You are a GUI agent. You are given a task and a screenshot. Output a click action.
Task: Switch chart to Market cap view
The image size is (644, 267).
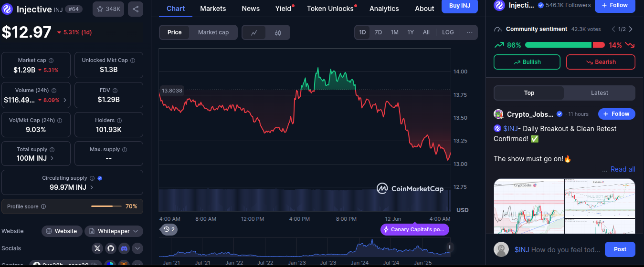(x=213, y=32)
